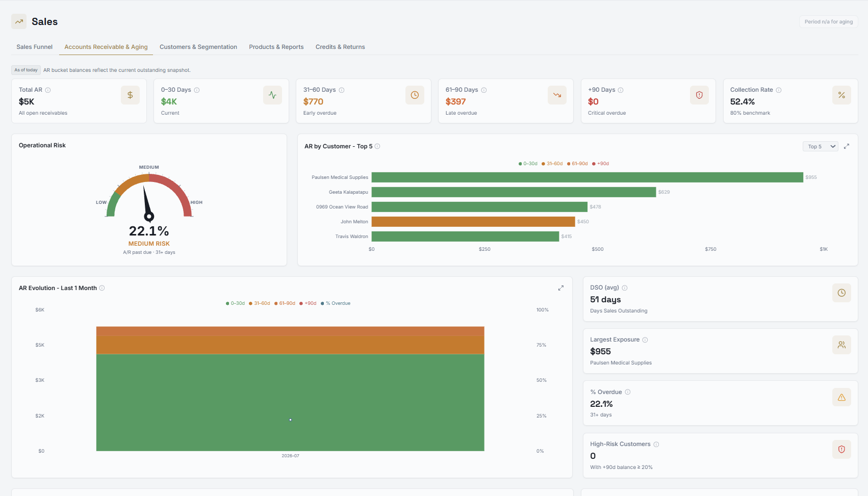Open info tooltip beside AR by Customer title
This screenshot has width=868, height=496.
pyautogui.click(x=377, y=146)
